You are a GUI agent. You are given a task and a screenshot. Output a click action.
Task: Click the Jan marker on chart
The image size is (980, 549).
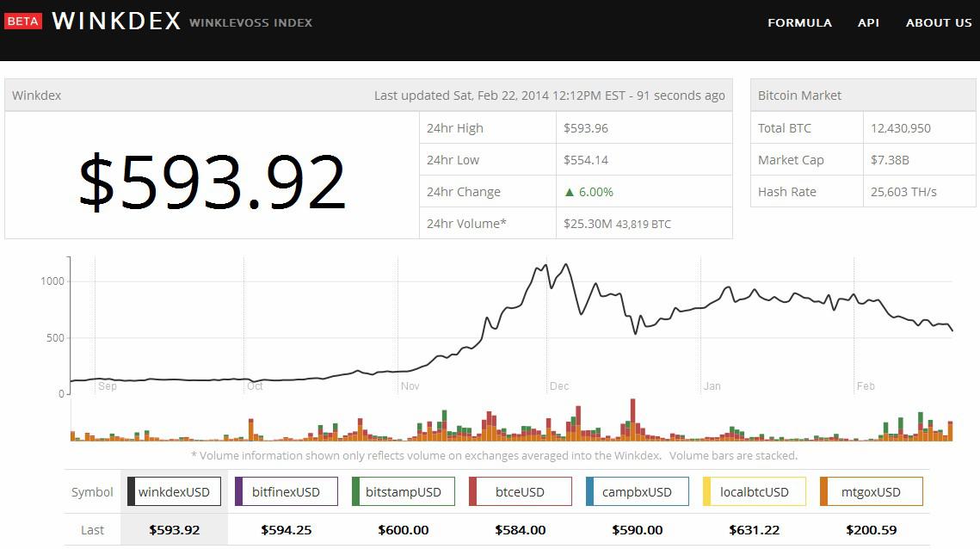pyautogui.click(x=712, y=386)
